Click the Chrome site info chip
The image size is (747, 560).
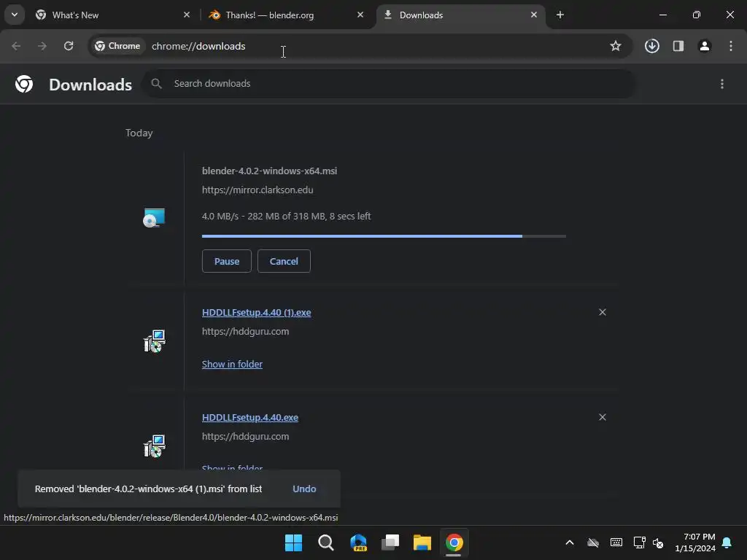117,46
